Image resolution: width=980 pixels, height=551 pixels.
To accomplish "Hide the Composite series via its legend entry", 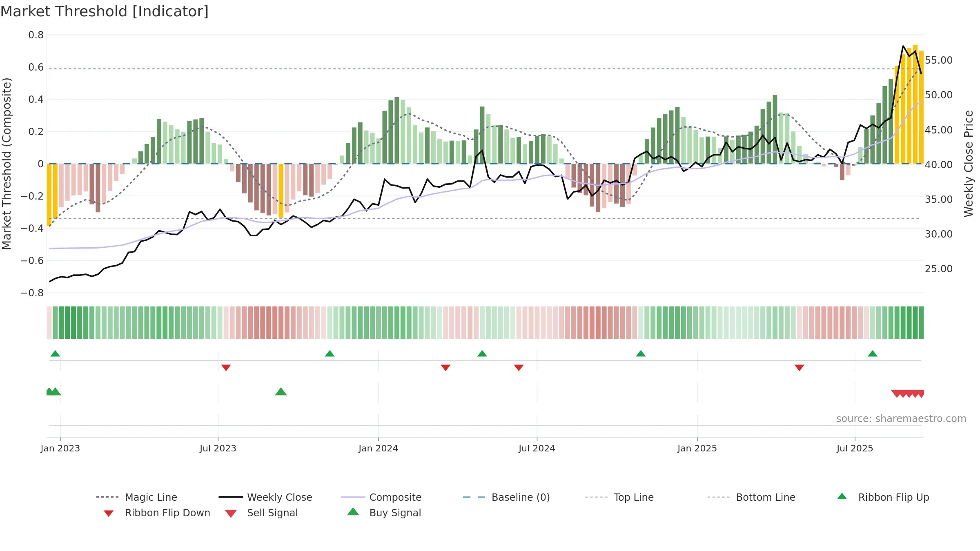I will click(381, 497).
